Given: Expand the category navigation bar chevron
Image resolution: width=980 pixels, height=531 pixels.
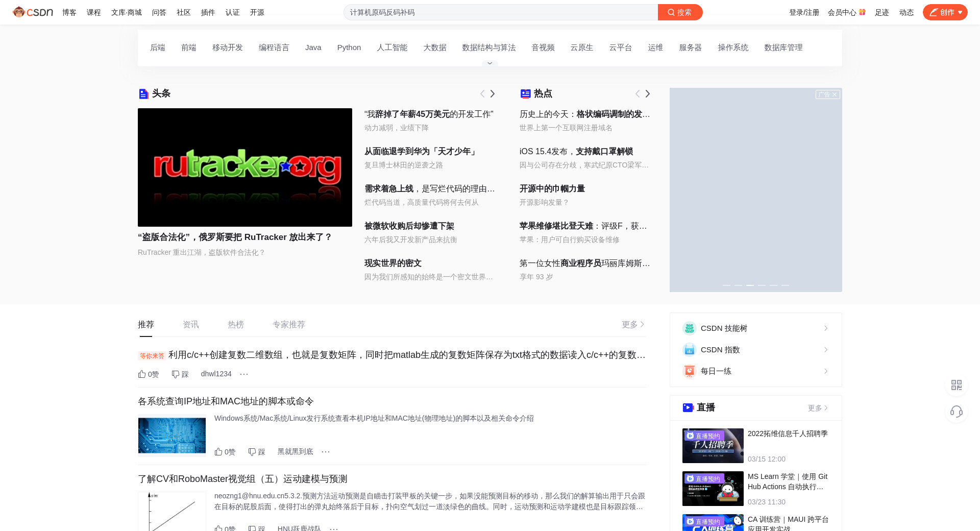Looking at the screenshot, I should click(489, 63).
